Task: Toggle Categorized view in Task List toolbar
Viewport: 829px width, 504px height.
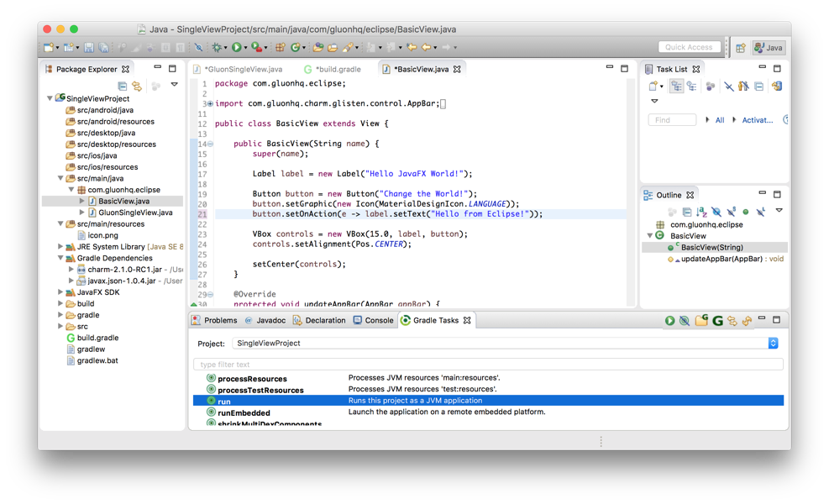Action: click(677, 87)
